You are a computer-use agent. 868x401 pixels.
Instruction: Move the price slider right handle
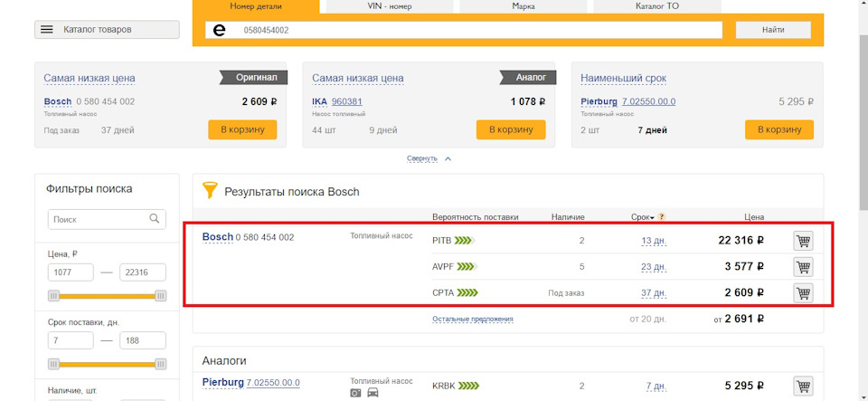pos(161,296)
